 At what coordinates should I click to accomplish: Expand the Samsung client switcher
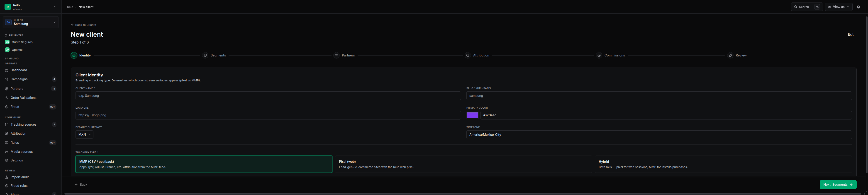coord(31,22)
